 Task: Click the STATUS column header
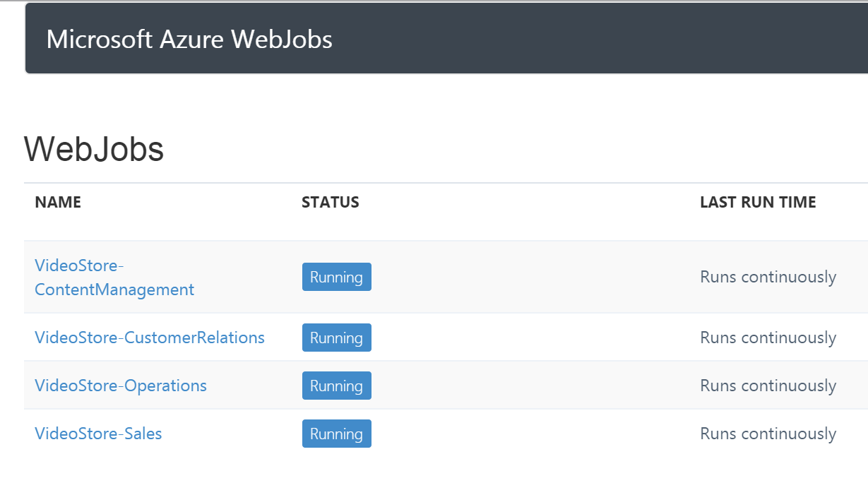coord(331,202)
